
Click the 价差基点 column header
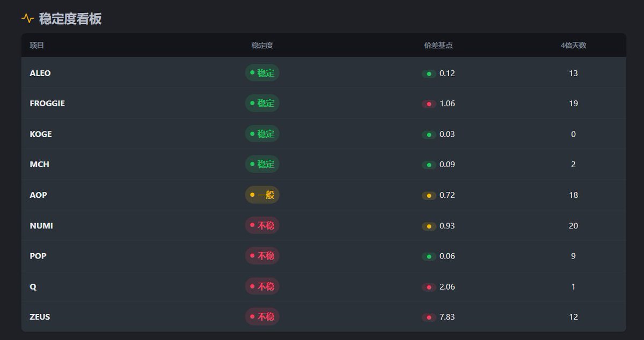click(438, 46)
